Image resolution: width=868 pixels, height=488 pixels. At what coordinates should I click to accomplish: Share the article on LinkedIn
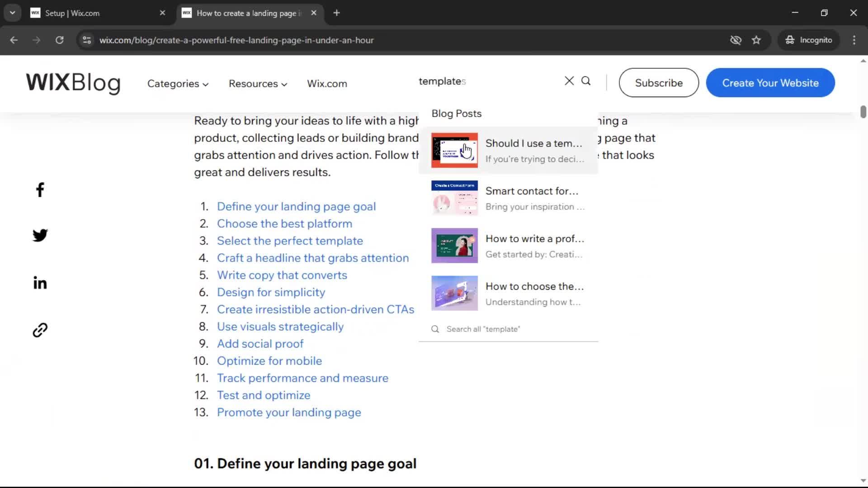coord(40,283)
